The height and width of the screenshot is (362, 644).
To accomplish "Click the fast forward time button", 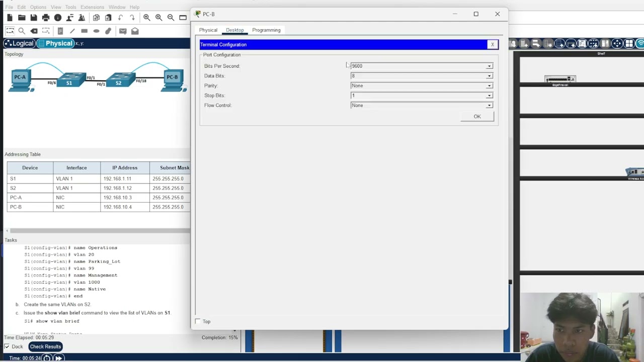I will tap(58, 358).
